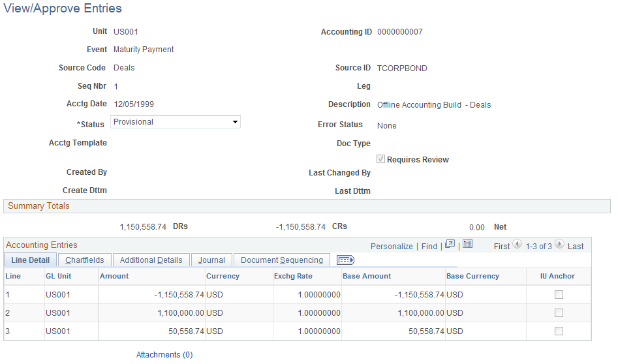Viewport: 618px width, 364px height.
Task: Select the Line Detail tab
Action: pos(31,260)
